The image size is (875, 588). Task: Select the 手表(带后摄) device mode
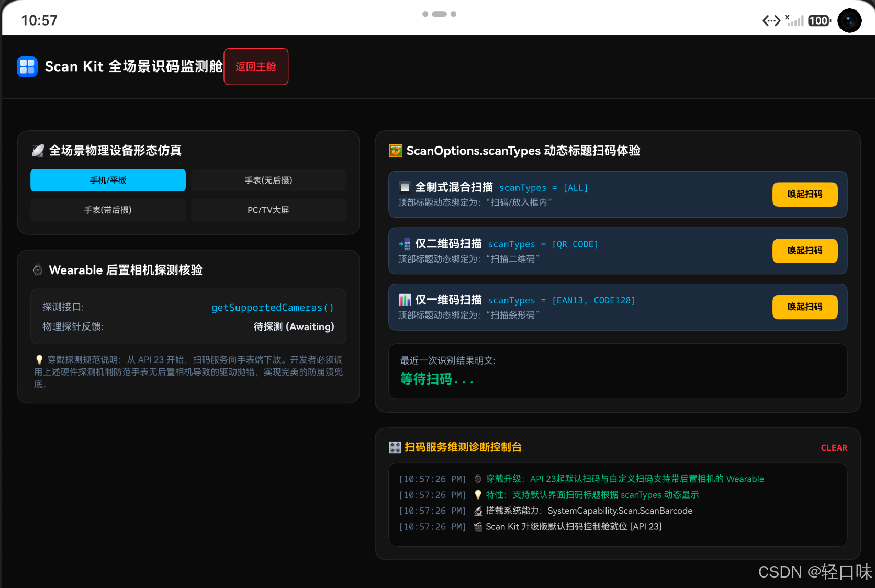point(108,210)
